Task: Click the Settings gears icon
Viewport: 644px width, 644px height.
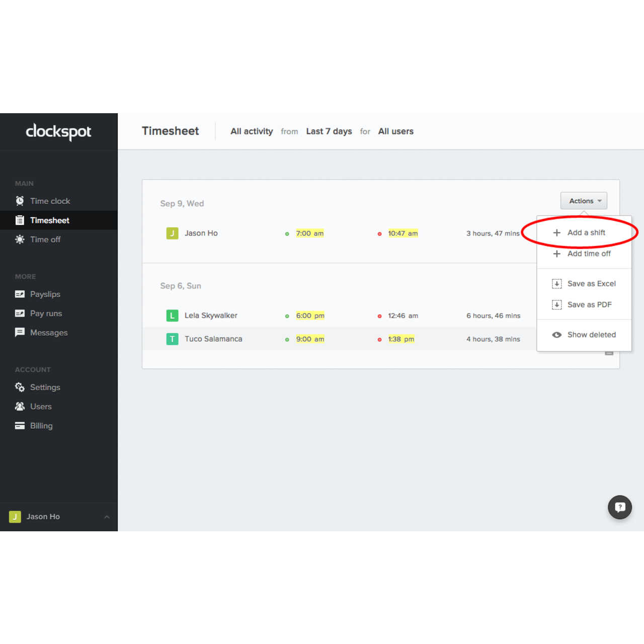Action: [x=20, y=387]
